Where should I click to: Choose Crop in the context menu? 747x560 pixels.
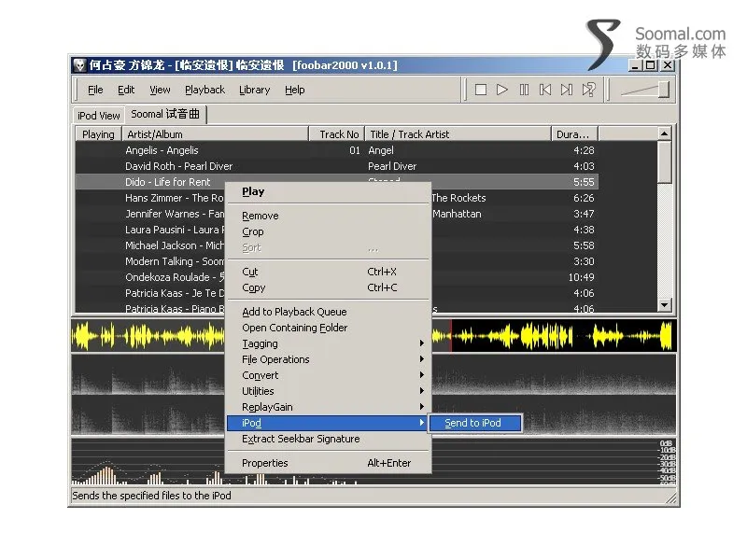tap(329, 231)
